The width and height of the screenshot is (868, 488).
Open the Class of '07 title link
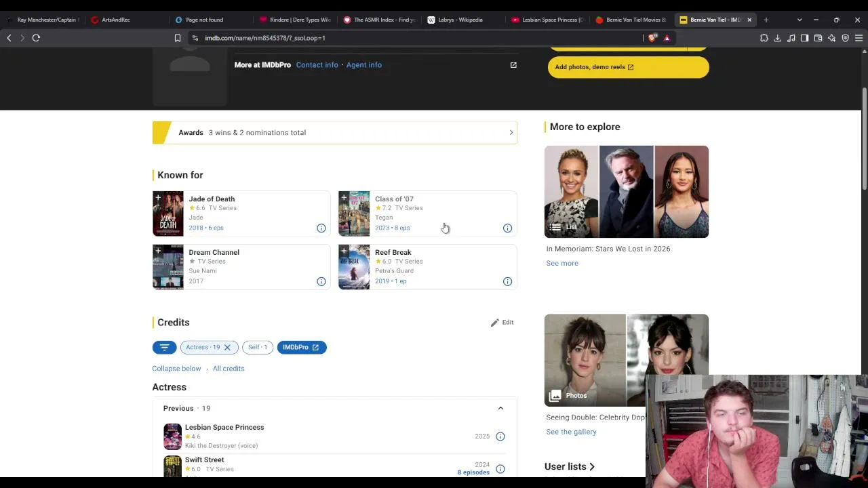point(394,199)
